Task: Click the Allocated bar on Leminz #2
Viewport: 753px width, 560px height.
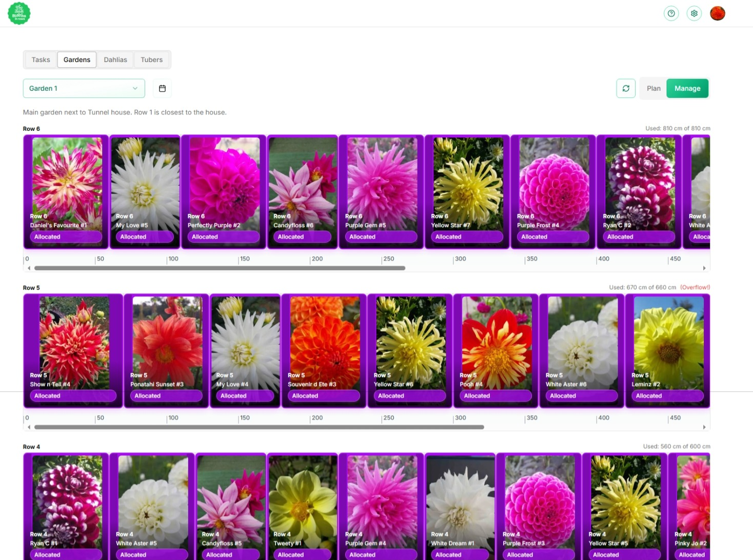Action: pos(667,395)
